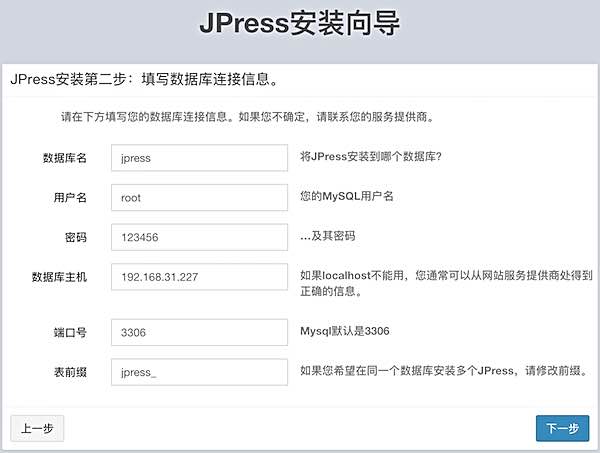Screen dimensions: 600x453
Task: Click the 数据库主机 field with 192.168.31.227
Action: click(x=199, y=277)
